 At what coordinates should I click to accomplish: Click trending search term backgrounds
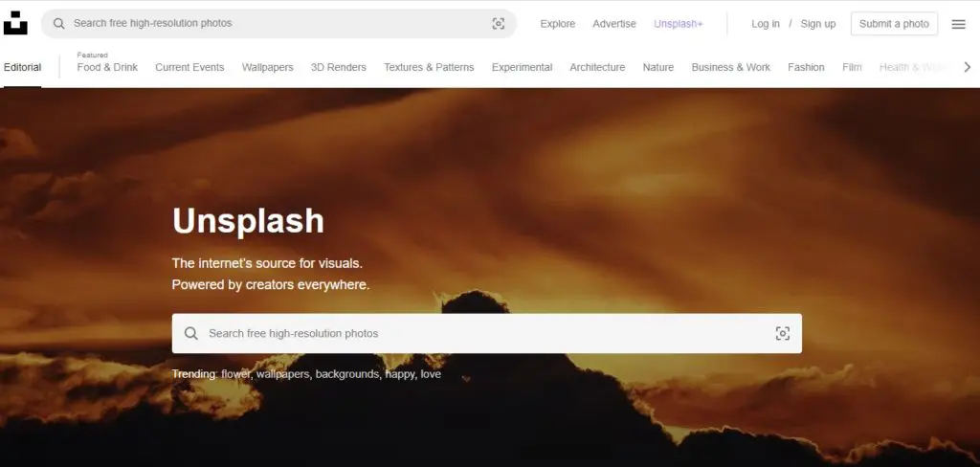point(346,374)
